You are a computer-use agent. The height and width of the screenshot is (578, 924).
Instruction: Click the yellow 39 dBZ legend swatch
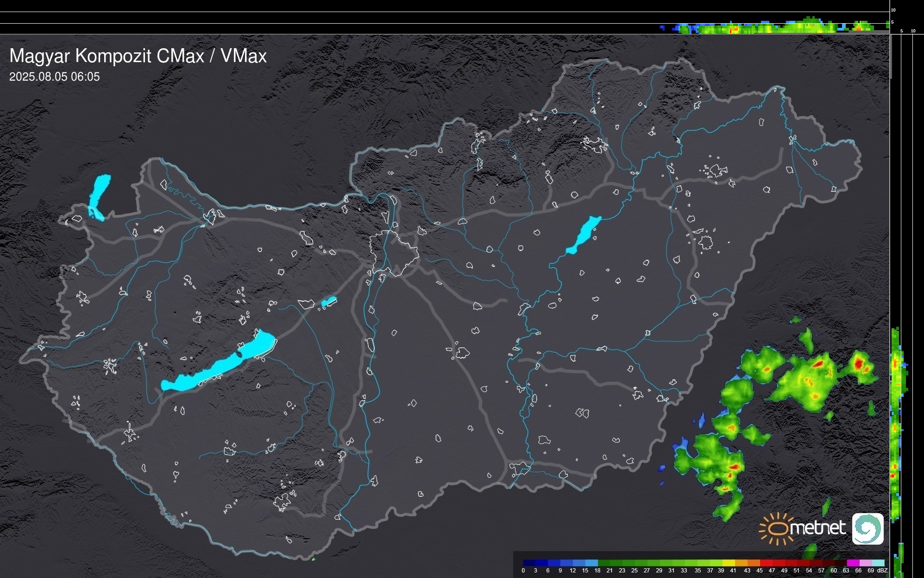pos(729,563)
